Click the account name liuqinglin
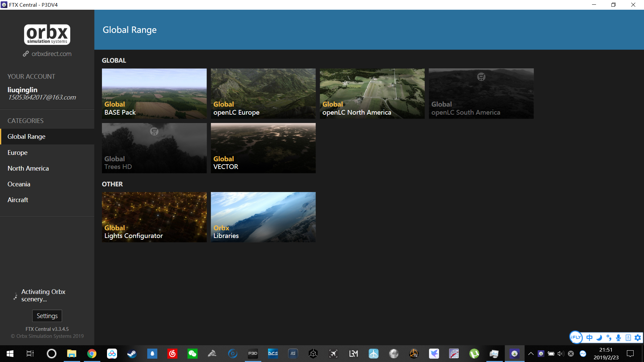644x362 pixels. click(22, 90)
